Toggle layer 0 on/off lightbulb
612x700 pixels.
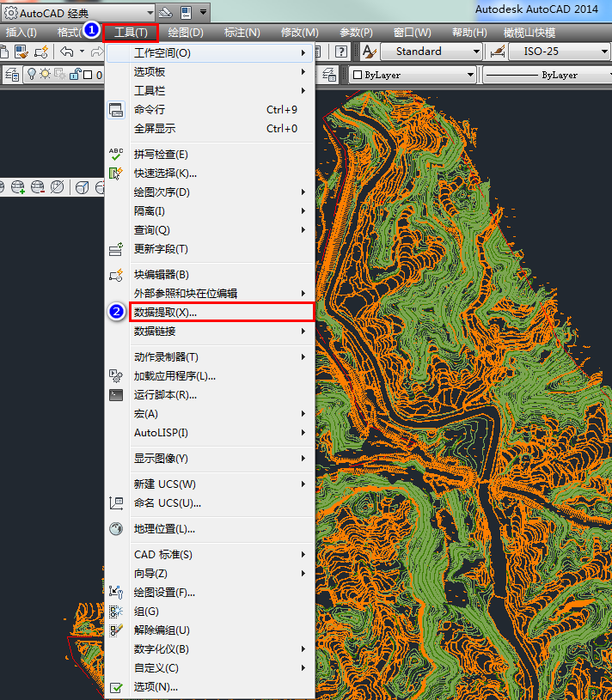31,74
